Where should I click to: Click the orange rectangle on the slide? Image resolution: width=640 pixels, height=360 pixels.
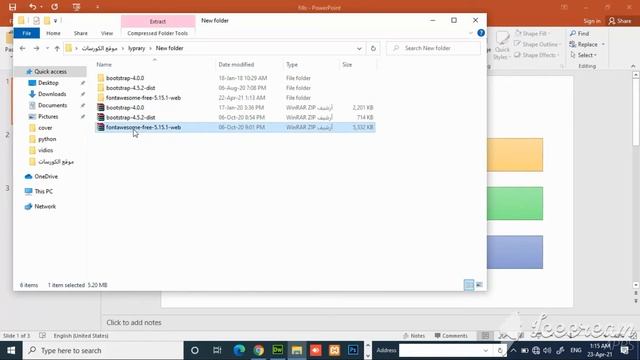(x=515, y=155)
